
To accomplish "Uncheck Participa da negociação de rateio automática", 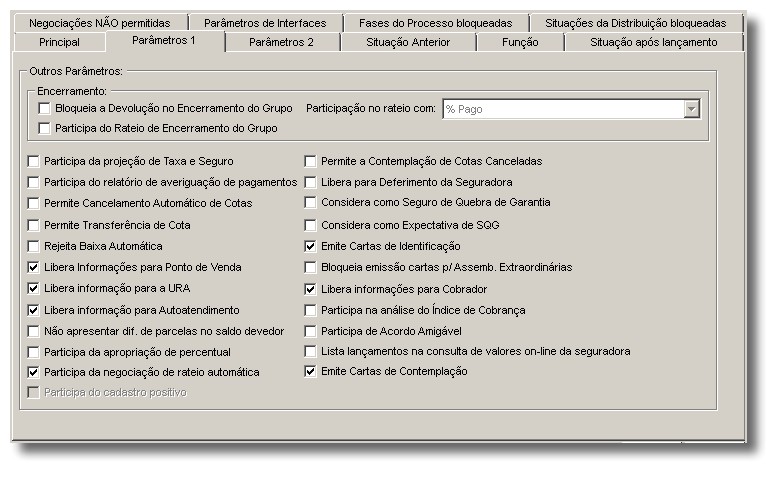I will coord(33,372).
